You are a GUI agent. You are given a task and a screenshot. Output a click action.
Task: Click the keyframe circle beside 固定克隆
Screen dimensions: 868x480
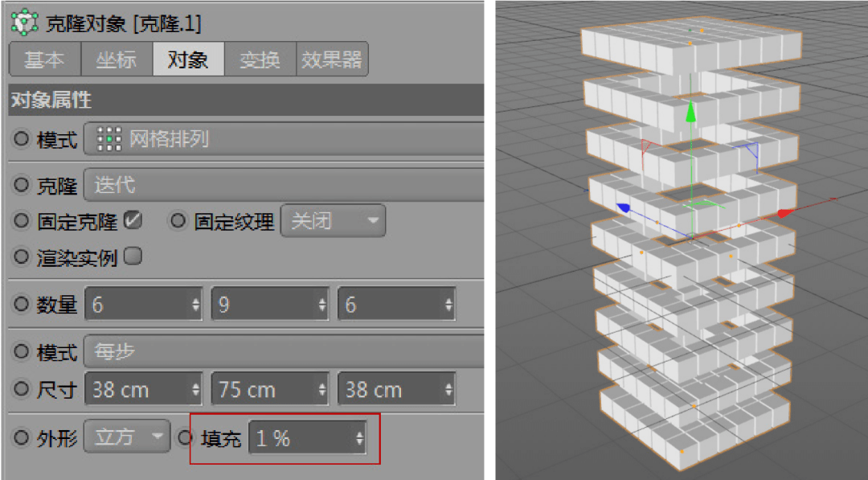point(22,221)
